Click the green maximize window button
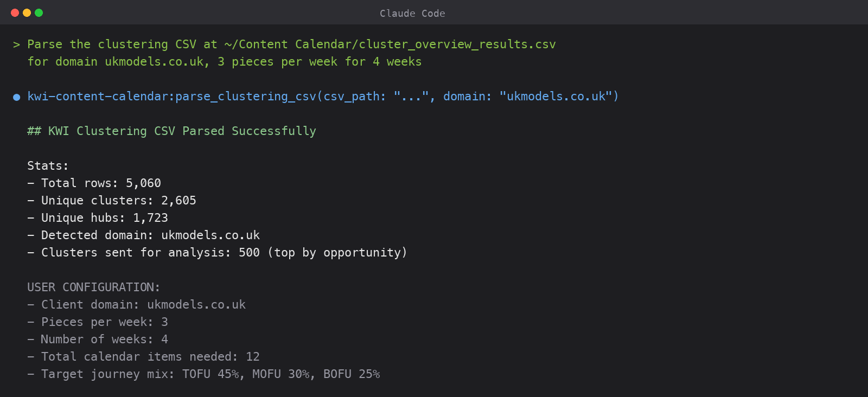The height and width of the screenshot is (397, 868). click(x=39, y=12)
